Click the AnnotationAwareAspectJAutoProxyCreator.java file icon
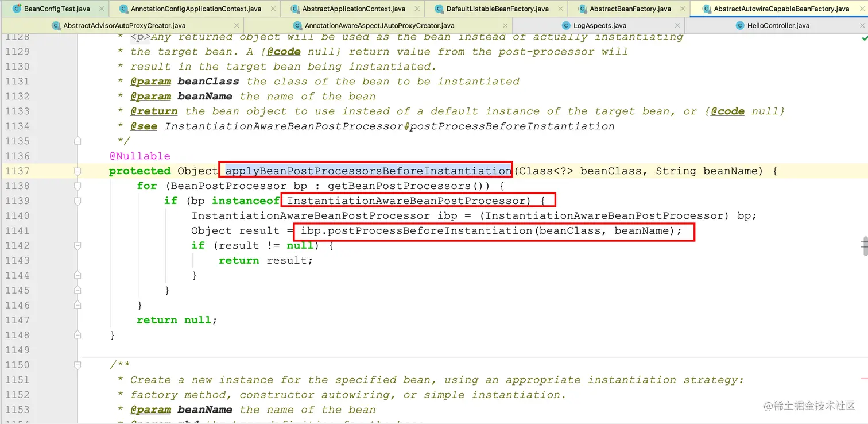868x424 pixels. tap(297, 25)
